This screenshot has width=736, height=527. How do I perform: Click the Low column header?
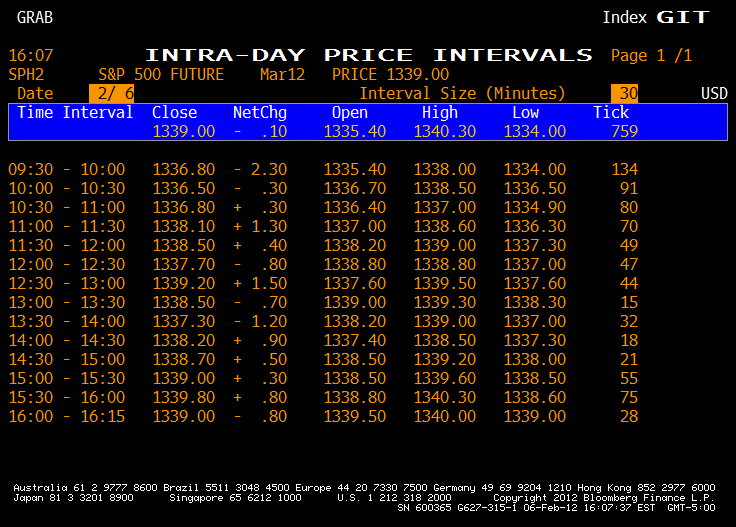click(525, 112)
